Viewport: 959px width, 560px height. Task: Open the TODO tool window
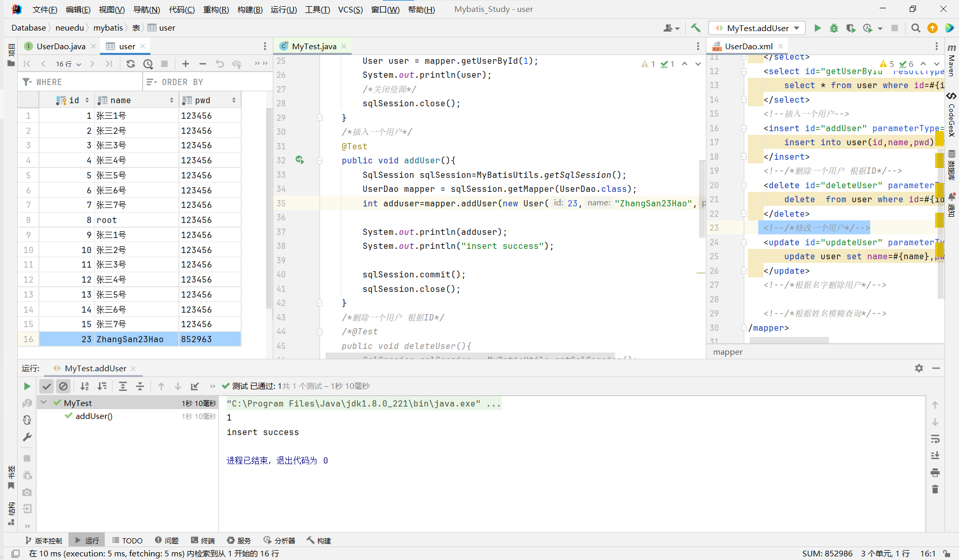(127, 540)
